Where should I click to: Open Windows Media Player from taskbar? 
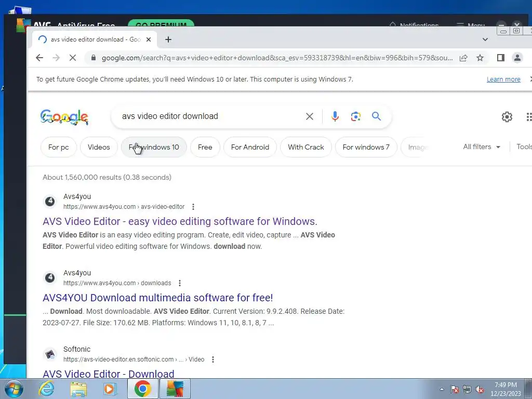110,389
